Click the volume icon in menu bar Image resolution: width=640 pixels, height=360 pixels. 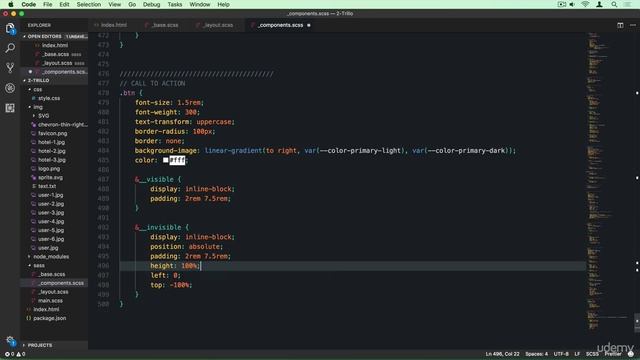pos(572,4)
